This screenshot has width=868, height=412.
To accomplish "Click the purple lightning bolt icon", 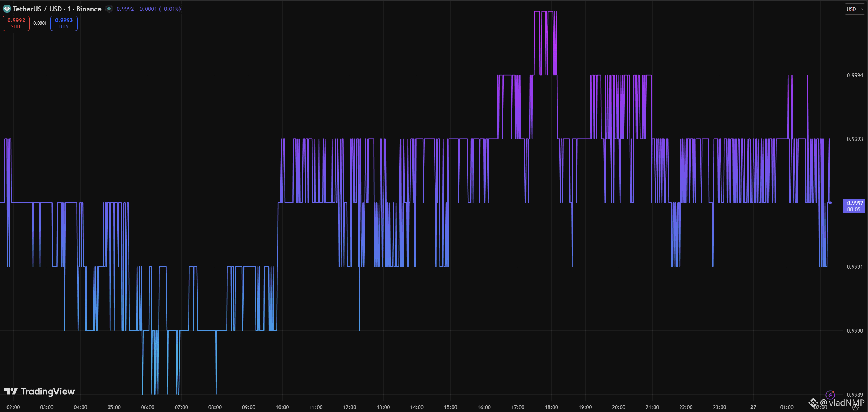I will [x=830, y=395].
